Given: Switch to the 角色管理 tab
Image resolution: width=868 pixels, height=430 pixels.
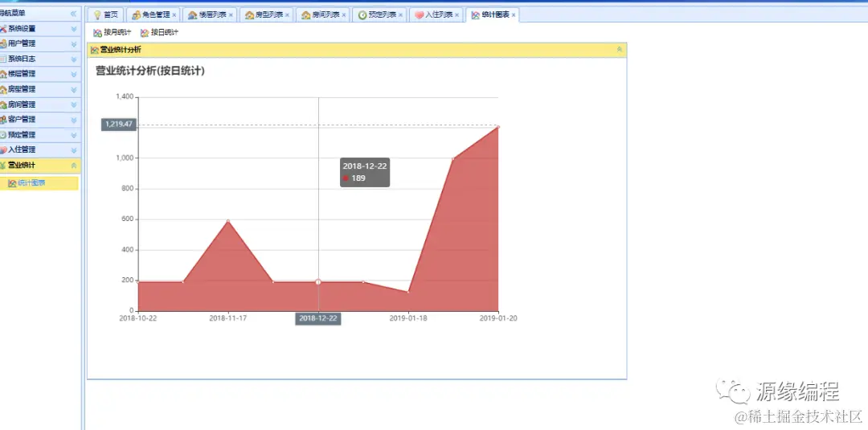Looking at the screenshot, I should pos(154,15).
